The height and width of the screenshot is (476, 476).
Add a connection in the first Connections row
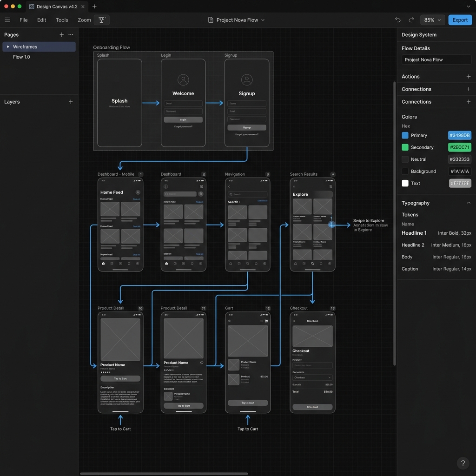click(x=469, y=89)
